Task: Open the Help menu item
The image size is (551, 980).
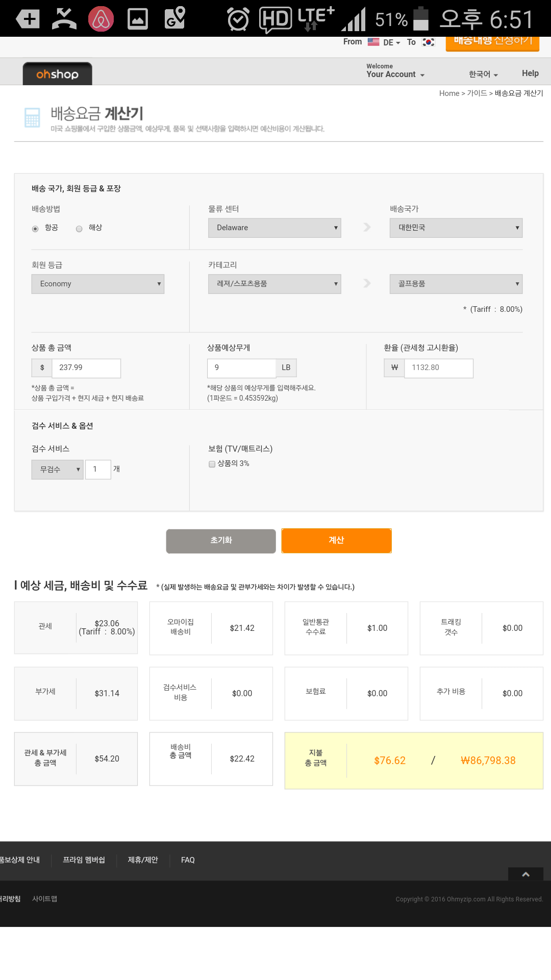Action: (530, 73)
